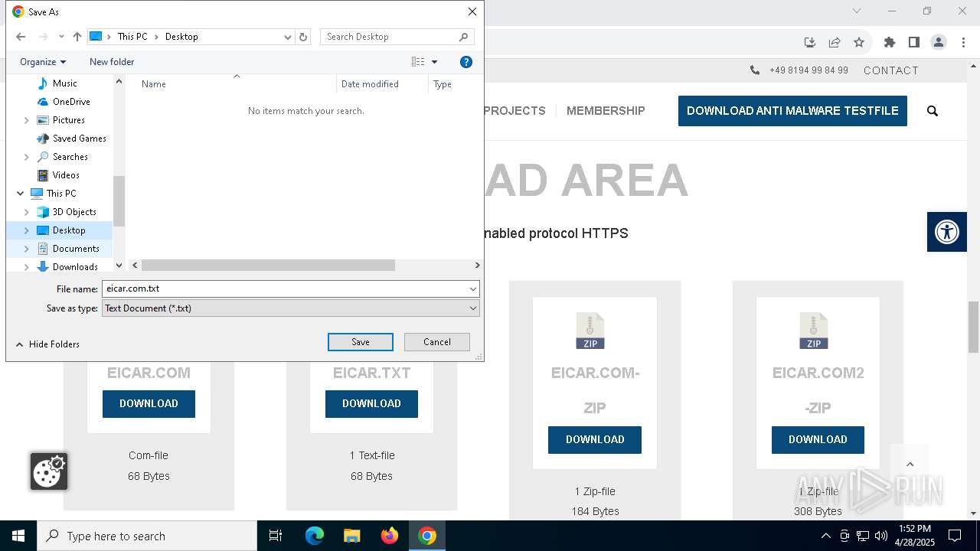Click the Back arrow in Save As dialog

pyautogui.click(x=21, y=37)
